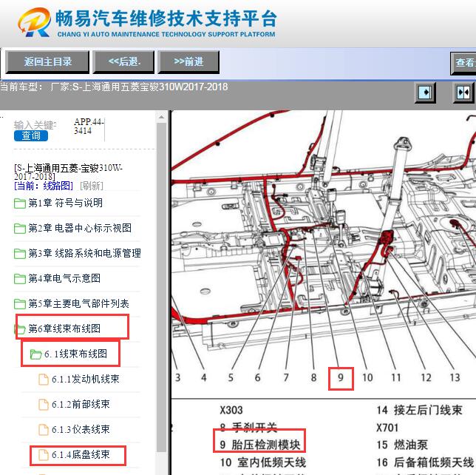Viewport: 476px width, 475px height.
Task: Click the 畅易汽车维修技术支持平台 title
Action: (166, 18)
